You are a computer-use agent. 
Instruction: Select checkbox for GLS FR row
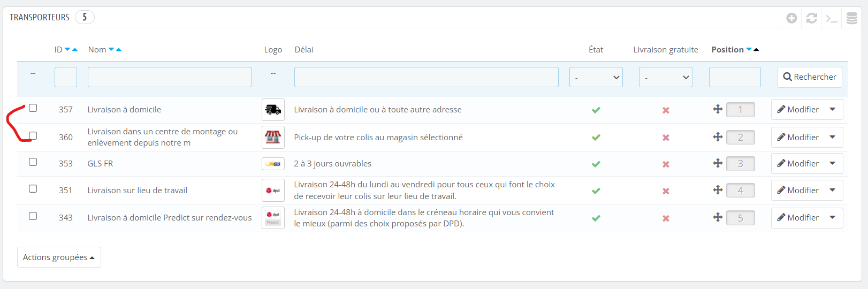point(33,162)
